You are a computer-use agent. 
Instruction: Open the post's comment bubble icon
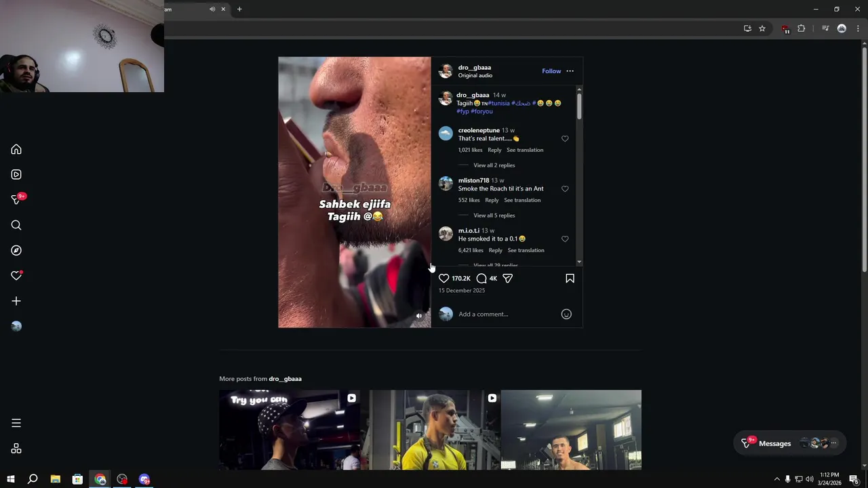[x=481, y=279]
